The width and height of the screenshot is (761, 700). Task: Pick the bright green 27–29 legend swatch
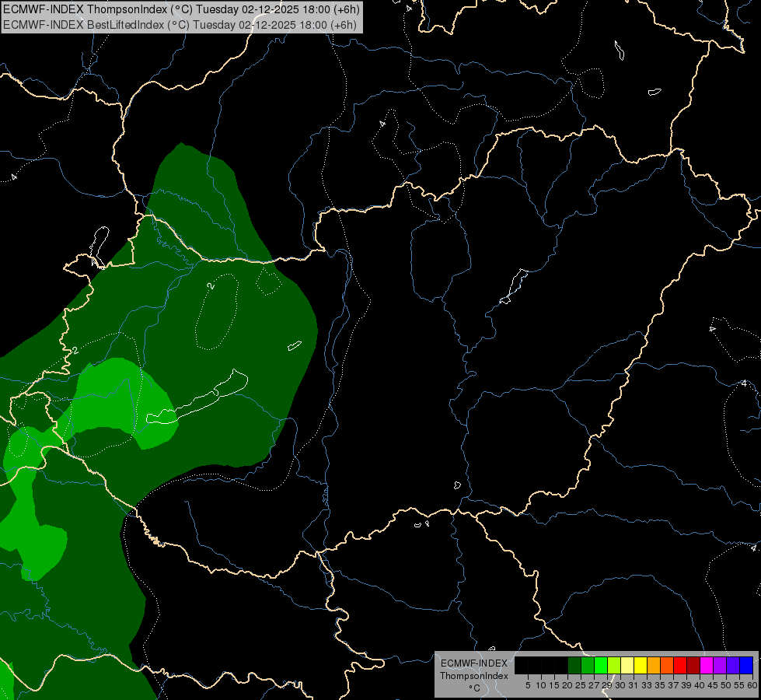pyautogui.click(x=601, y=665)
